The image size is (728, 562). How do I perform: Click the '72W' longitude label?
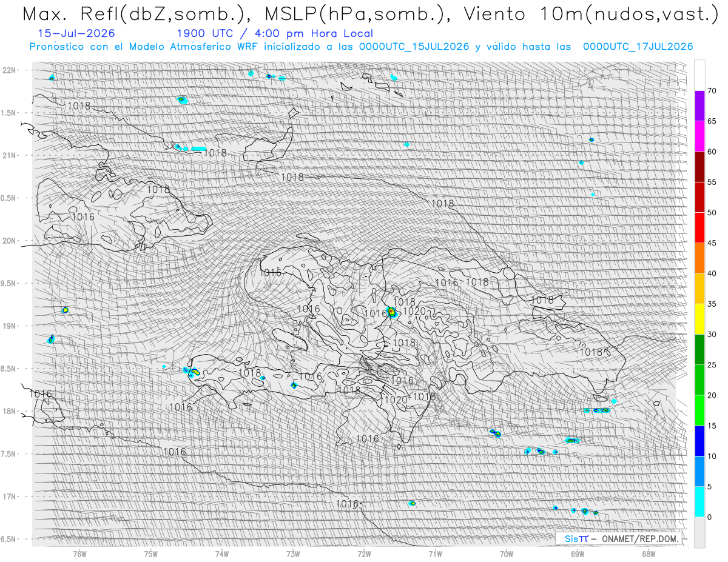pyautogui.click(x=364, y=554)
